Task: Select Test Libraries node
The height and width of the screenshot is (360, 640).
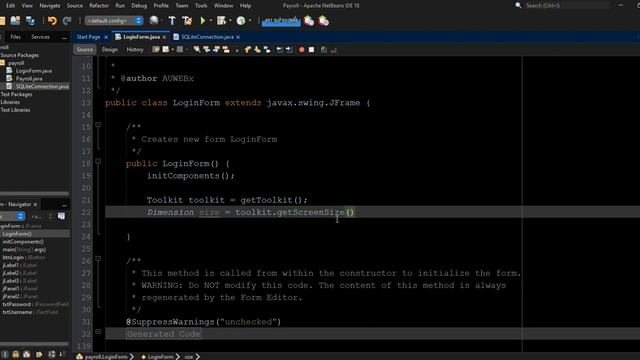Action: coord(15,110)
